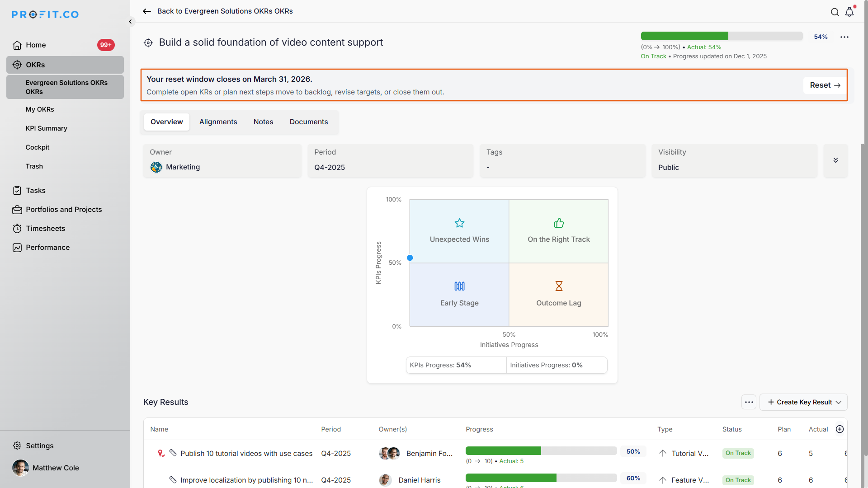The width and height of the screenshot is (868, 488).
Task: Open the notifications bell
Action: (x=849, y=12)
